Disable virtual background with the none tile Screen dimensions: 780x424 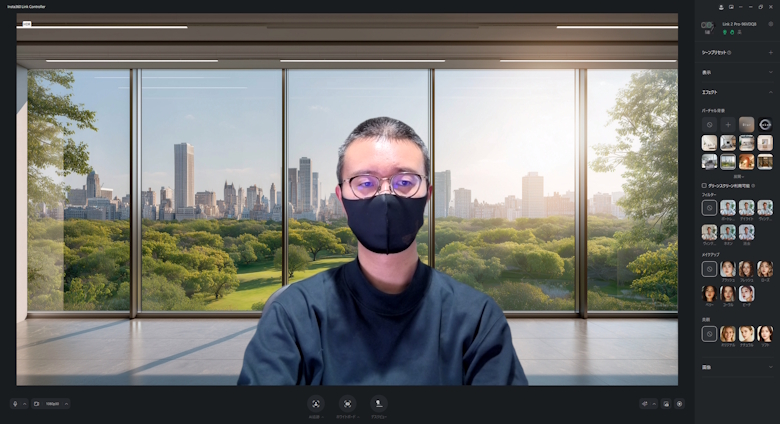(709, 125)
